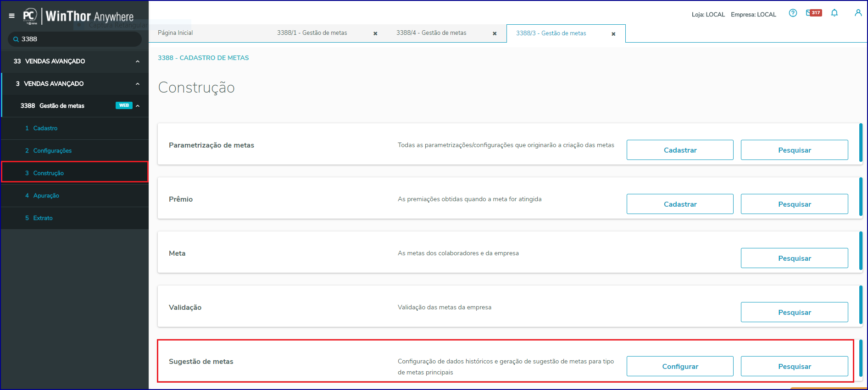The image size is (868, 390).
Task: Open the help question mark icon
Action: pyautogui.click(x=793, y=13)
